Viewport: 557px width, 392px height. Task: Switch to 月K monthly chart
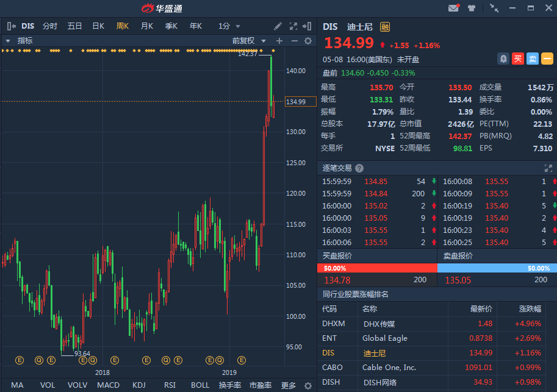(146, 26)
